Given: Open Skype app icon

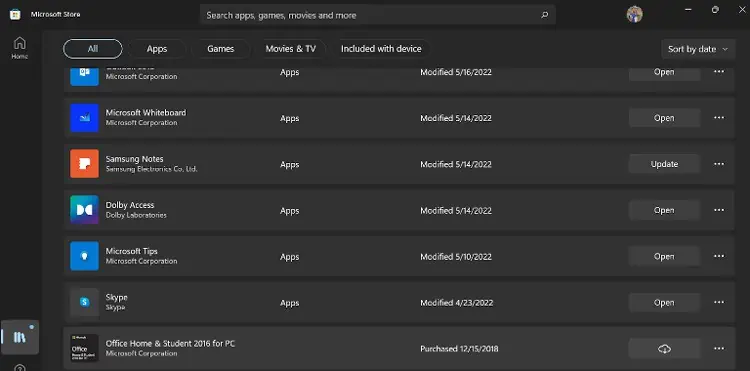Looking at the screenshot, I should coord(84,302).
